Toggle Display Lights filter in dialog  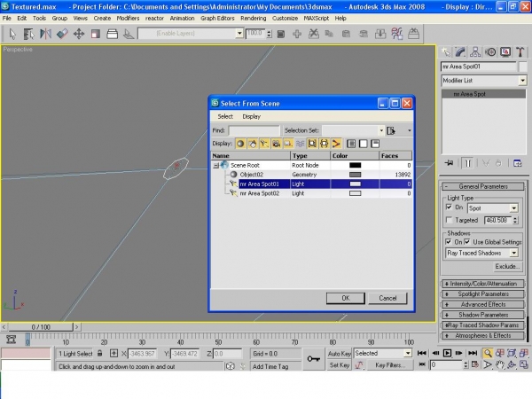tap(264, 144)
